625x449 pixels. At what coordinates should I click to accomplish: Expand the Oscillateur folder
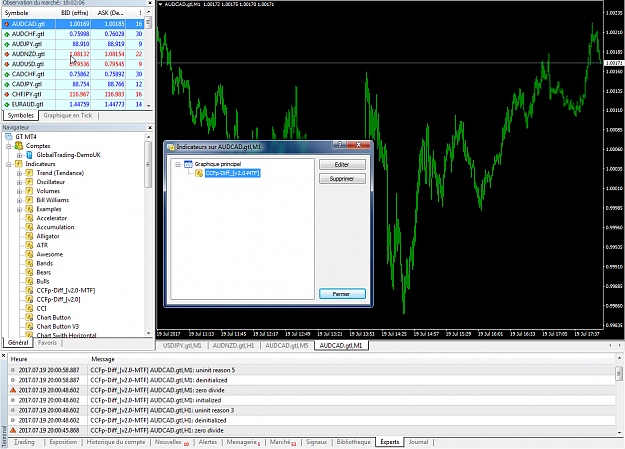point(19,182)
